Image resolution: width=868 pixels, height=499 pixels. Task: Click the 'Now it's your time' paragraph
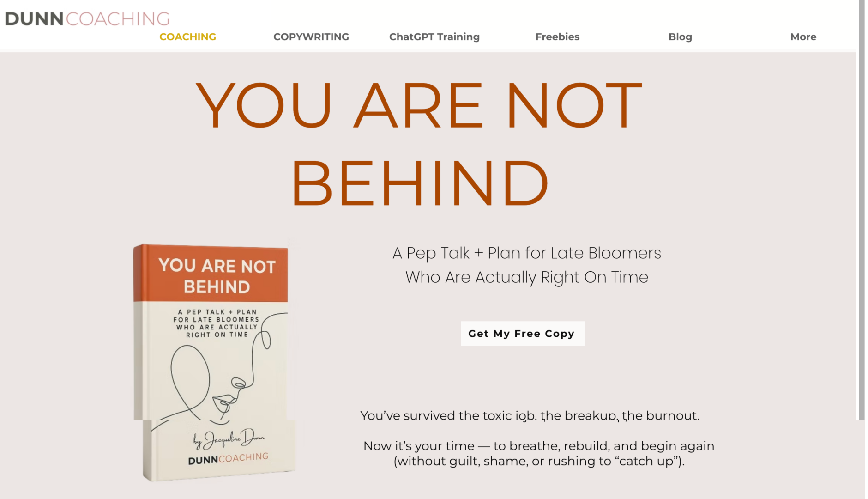(x=539, y=453)
